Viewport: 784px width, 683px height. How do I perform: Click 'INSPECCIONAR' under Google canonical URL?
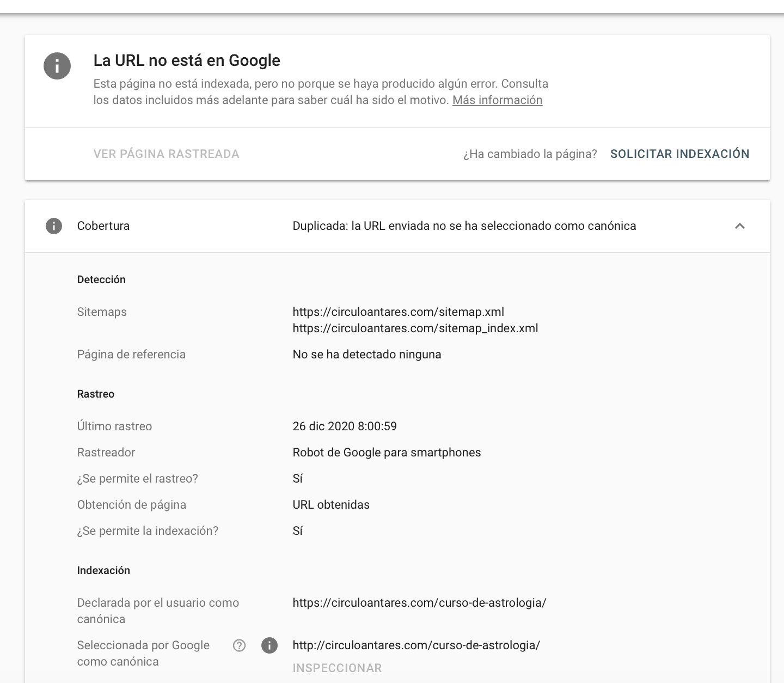click(x=337, y=668)
